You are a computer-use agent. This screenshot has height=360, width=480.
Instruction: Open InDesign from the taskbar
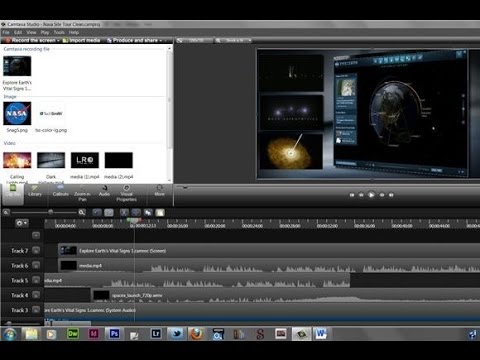(x=94, y=334)
